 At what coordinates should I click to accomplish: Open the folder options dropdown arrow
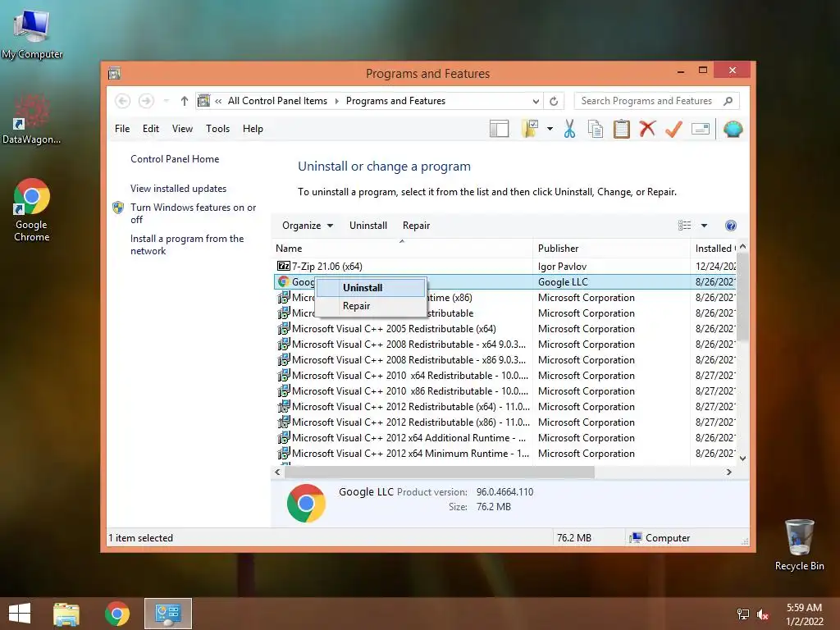click(550, 129)
